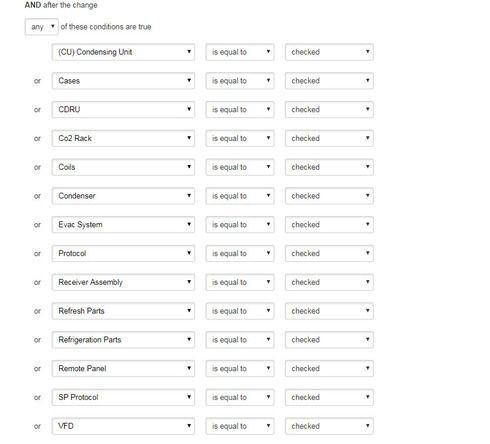The image size is (490, 444).
Task: Open the operator dropdown for Refresh Parts
Action: (x=240, y=311)
